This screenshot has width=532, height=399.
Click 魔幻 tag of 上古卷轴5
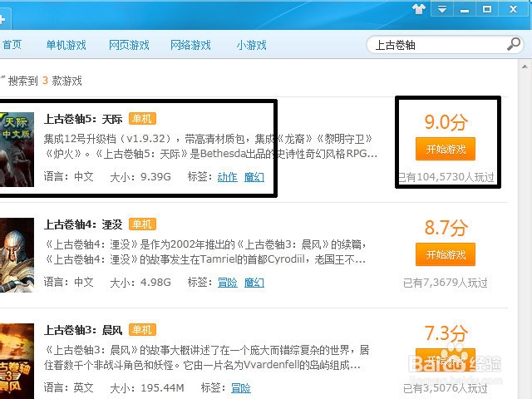coord(254,177)
